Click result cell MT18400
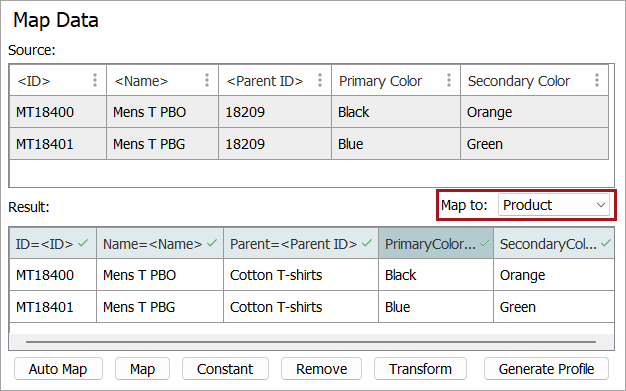626x391 pixels. click(x=53, y=275)
